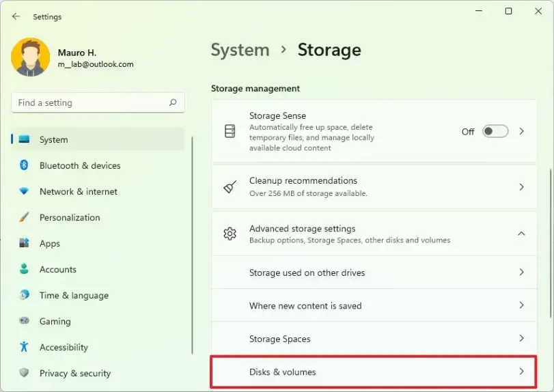The image size is (554, 392).
Task: Turn on the Storage Sense toggle
Action: [495, 131]
